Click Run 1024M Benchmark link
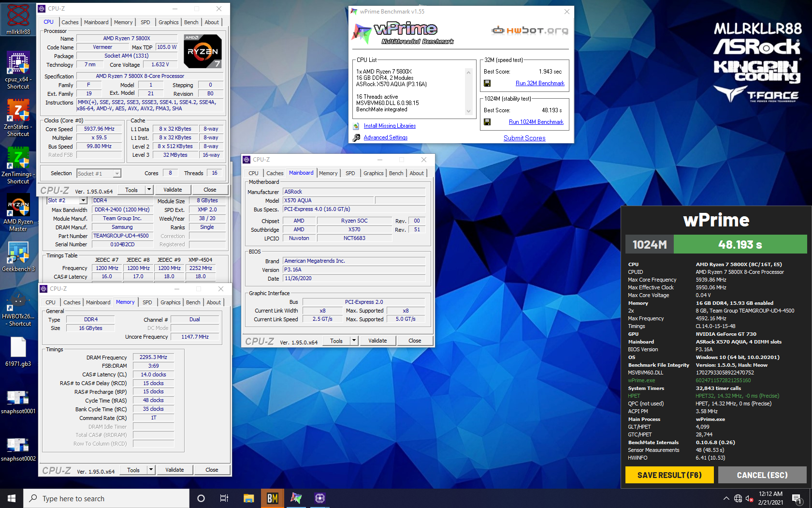Viewport: 812px width, 508px height. pos(536,122)
